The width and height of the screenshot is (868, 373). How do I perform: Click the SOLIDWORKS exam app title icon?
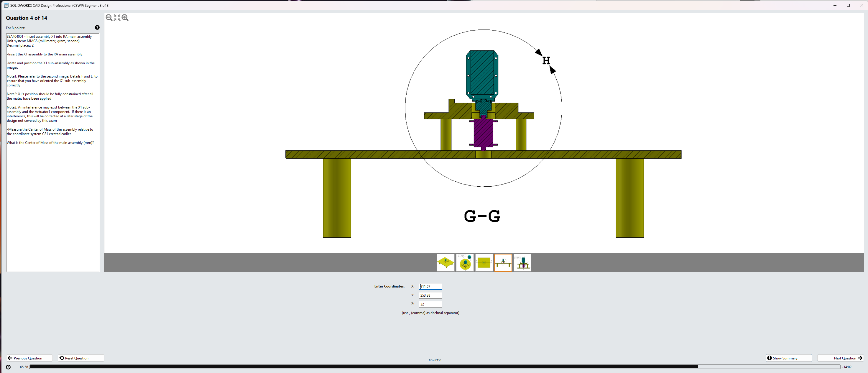[x=6, y=5]
